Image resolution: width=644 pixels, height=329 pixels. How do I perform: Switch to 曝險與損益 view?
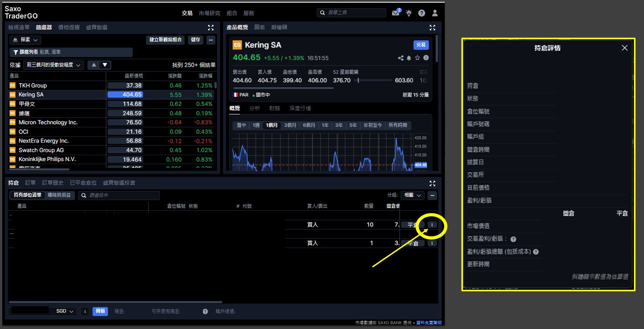point(59,195)
